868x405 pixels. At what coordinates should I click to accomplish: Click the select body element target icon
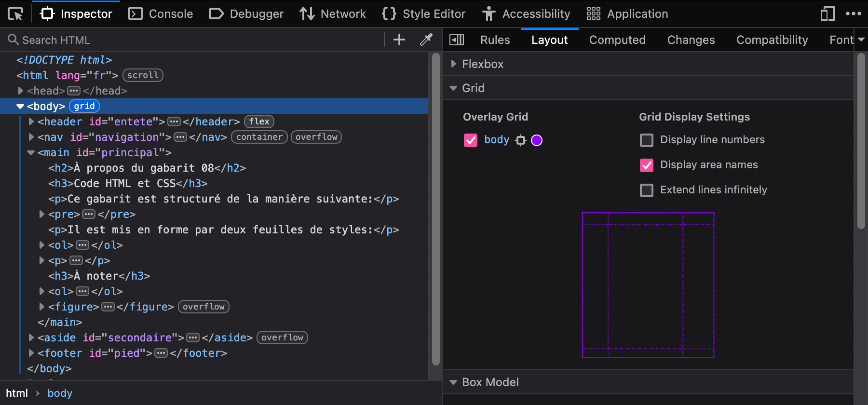pos(521,140)
